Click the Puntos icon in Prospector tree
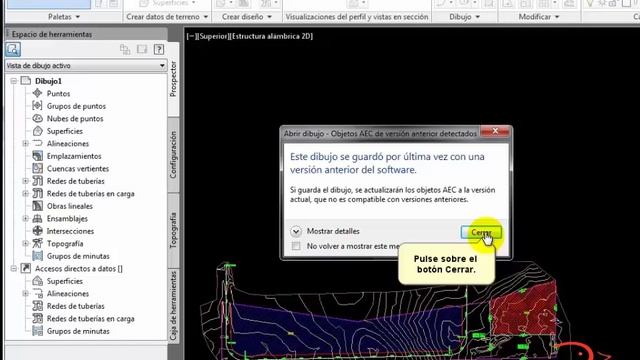The width and height of the screenshot is (640, 360). (x=38, y=93)
